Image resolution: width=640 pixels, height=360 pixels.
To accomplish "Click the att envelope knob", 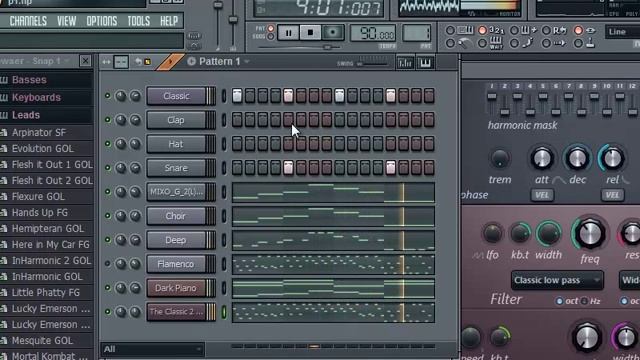I will click(x=542, y=158).
